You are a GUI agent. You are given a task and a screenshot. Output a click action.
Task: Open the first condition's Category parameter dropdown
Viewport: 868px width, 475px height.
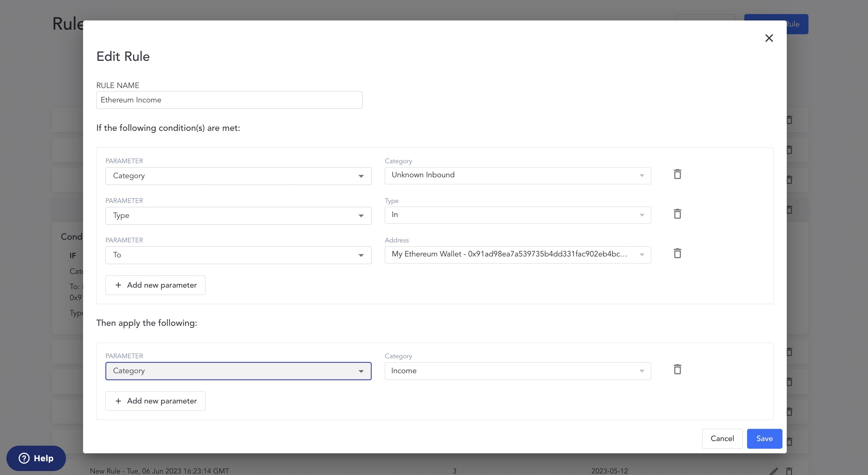coord(238,176)
